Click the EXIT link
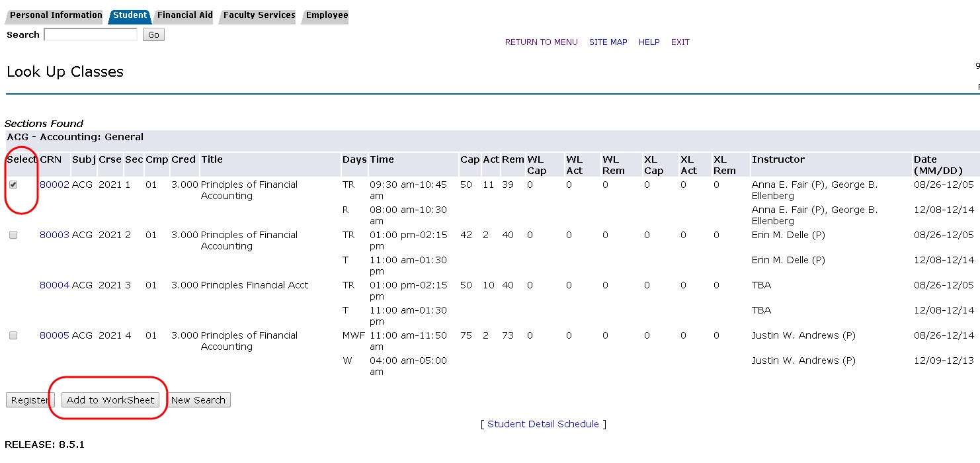The image size is (980, 463). [680, 42]
